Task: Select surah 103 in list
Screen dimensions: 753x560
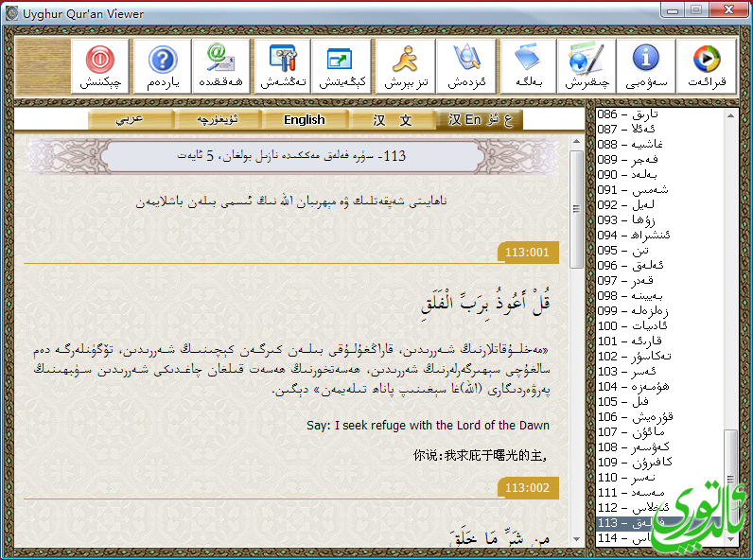Action: click(659, 371)
